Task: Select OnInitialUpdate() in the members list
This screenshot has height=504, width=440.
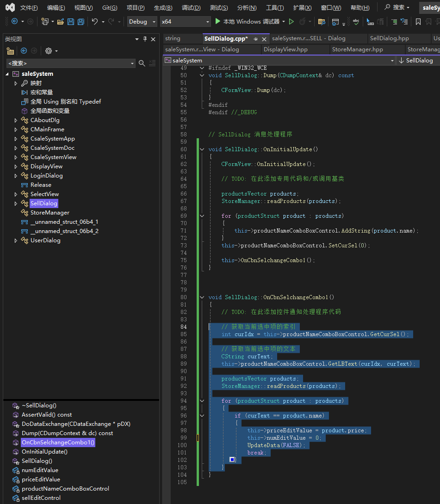Action: point(44,452)
